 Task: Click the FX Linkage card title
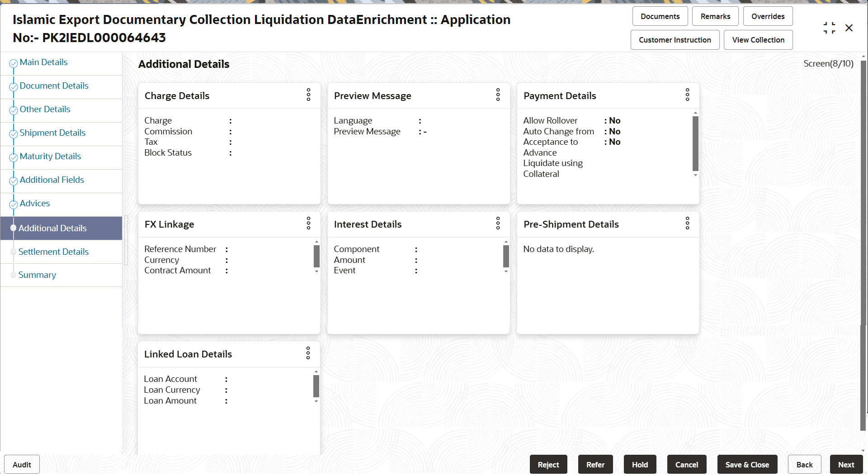point(169,224)
